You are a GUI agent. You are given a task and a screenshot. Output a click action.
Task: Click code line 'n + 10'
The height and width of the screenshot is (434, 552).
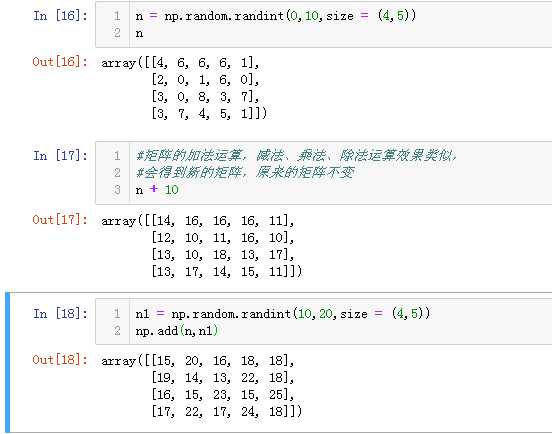(157, 190)
